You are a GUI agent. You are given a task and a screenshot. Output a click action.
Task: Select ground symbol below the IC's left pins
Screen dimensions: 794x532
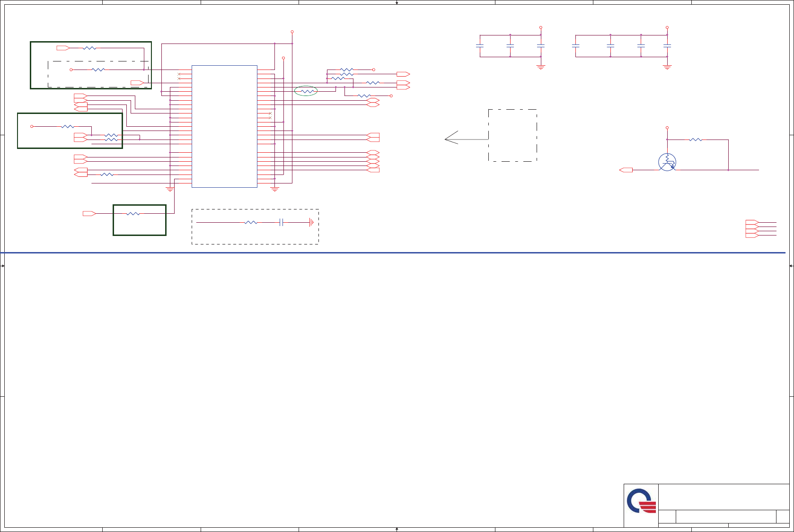170,189
